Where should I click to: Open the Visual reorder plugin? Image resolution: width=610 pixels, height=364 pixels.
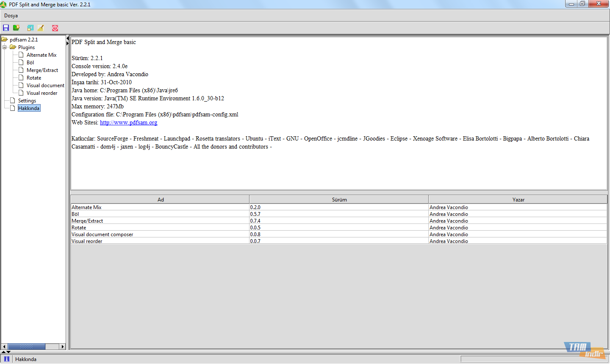42,93
